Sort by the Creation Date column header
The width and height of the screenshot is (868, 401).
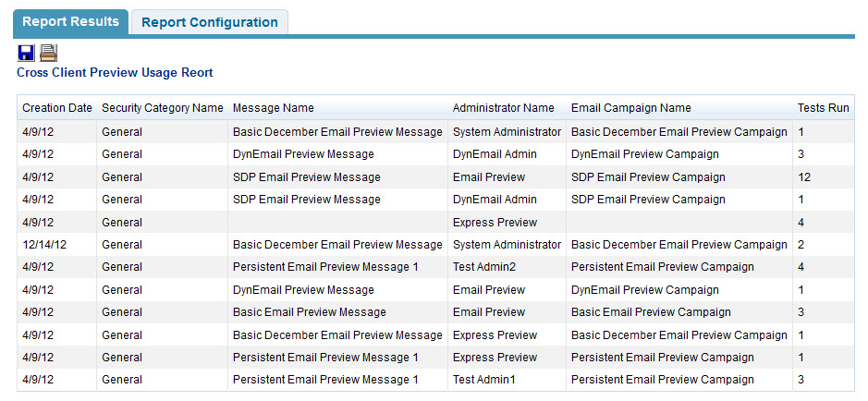57,108
